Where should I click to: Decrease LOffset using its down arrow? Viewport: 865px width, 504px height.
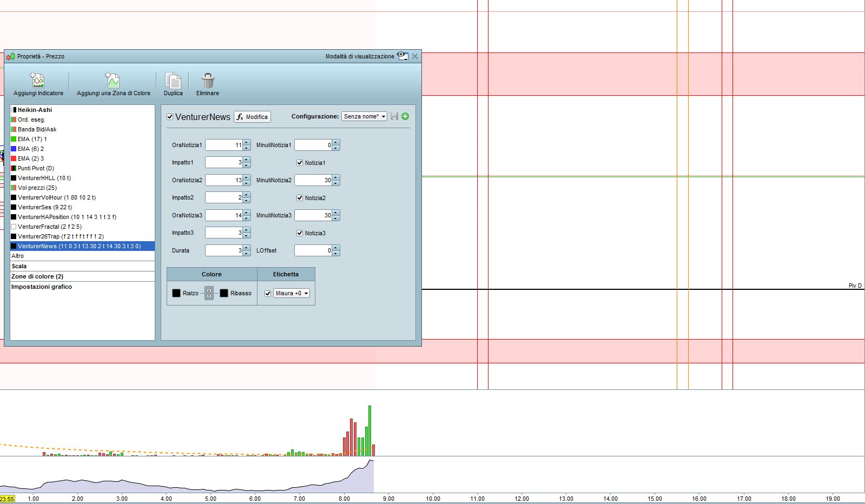336,253
